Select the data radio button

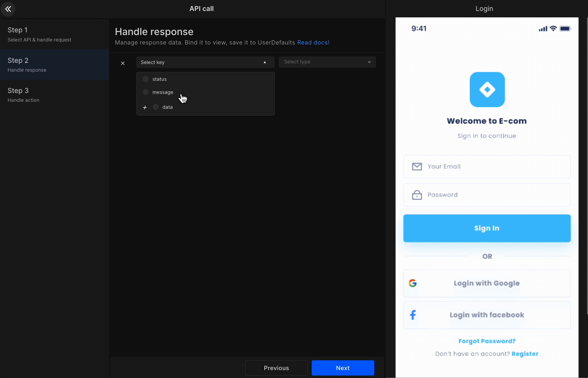[x=156, y=107]
